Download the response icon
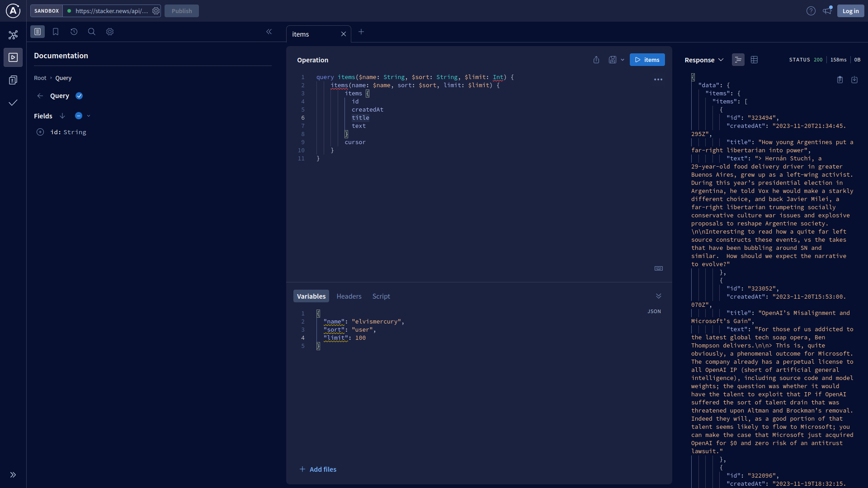The width and height of the screenshot is (868, 488). (x=854, y=80)
